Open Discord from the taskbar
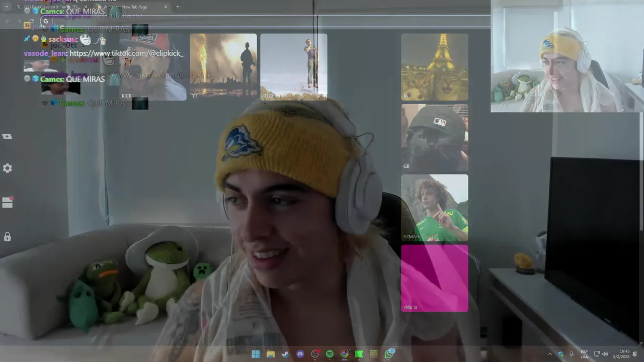This screenshot has height=362, width=644. click(300, 354)
